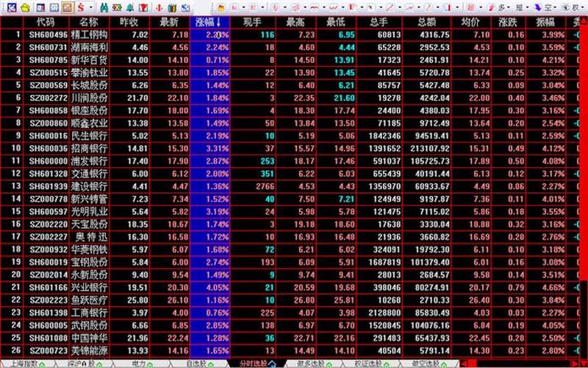The height and width of the screenshot is (368, 588).
Task: Open dropdown arrow next to red S
Action: pos(90,7)
